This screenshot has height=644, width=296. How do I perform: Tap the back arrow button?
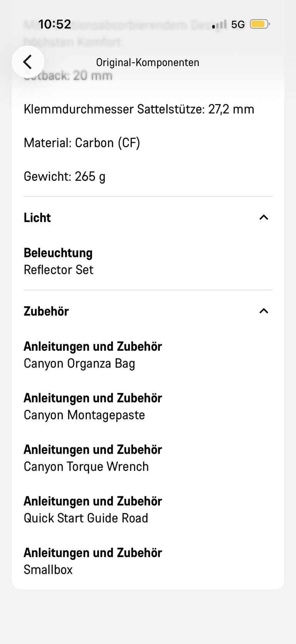28,62
